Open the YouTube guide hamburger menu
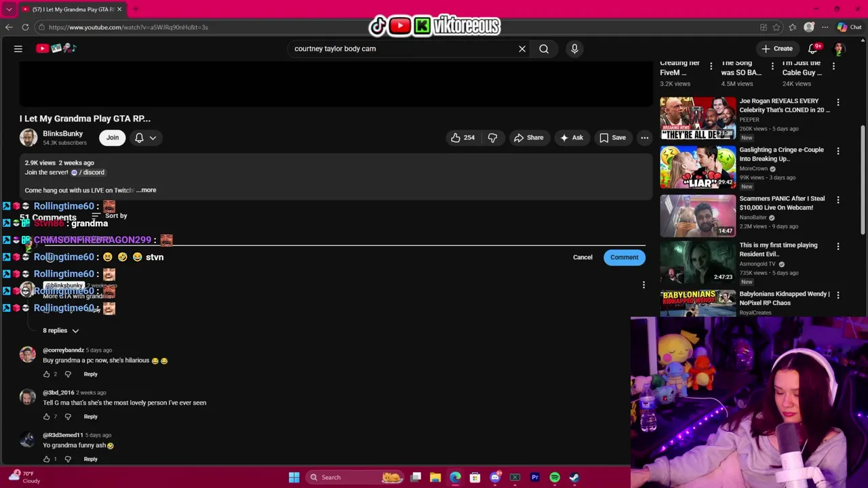 (18, 49)
